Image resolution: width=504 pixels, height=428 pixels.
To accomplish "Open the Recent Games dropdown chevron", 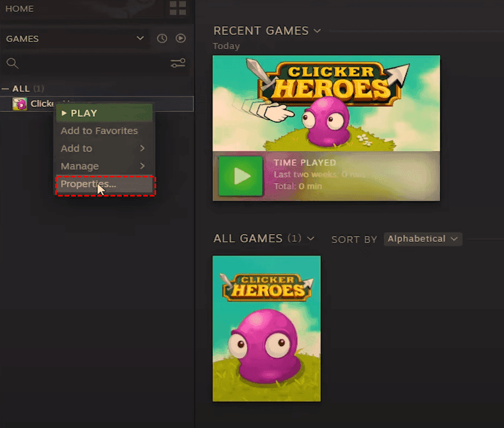I will tap(317, 31).
